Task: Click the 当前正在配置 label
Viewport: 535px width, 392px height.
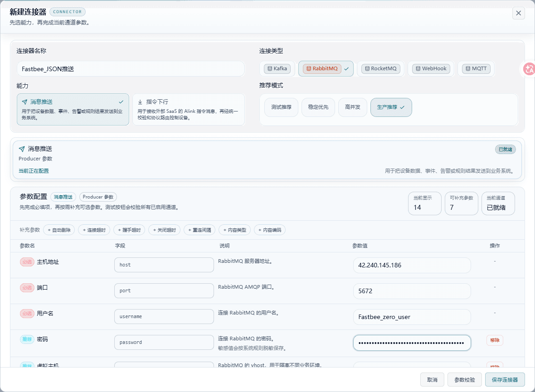Action: tap(34, 171)
